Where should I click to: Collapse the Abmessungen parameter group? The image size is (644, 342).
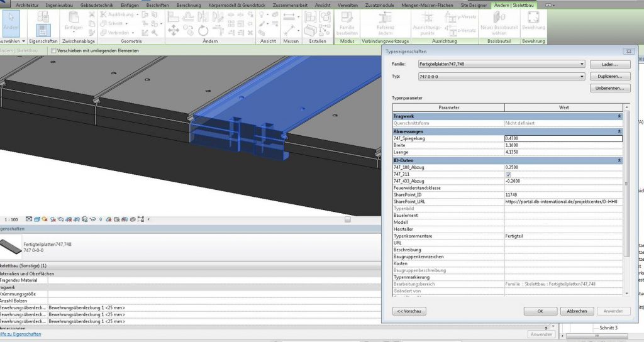click(619, 131)
